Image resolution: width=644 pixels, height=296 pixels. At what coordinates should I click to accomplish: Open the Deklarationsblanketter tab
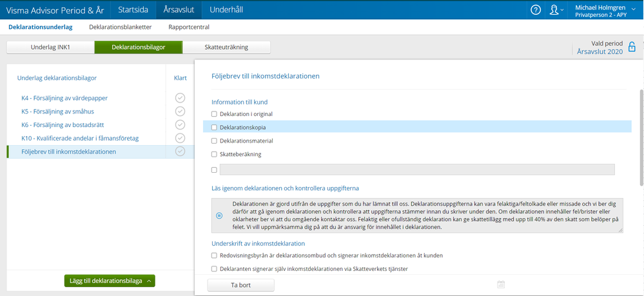click(x=121, y=27)
